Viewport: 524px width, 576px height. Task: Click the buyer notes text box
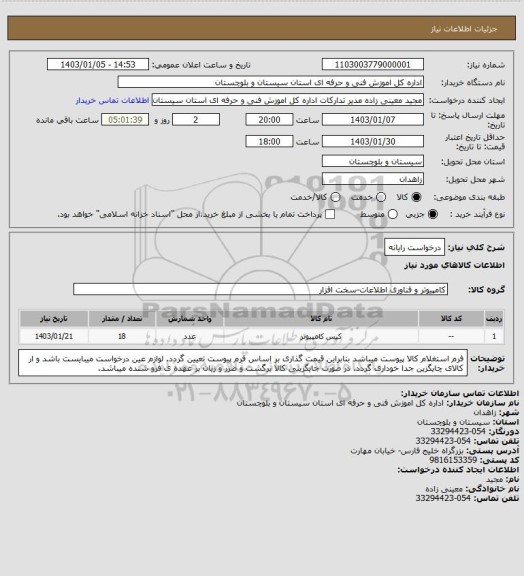(x=243, y=363)
